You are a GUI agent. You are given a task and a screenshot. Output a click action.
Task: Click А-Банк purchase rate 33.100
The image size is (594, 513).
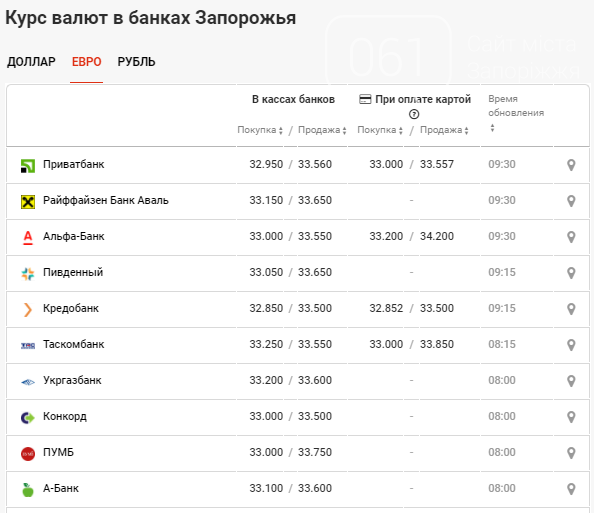[x=266, y=488]
